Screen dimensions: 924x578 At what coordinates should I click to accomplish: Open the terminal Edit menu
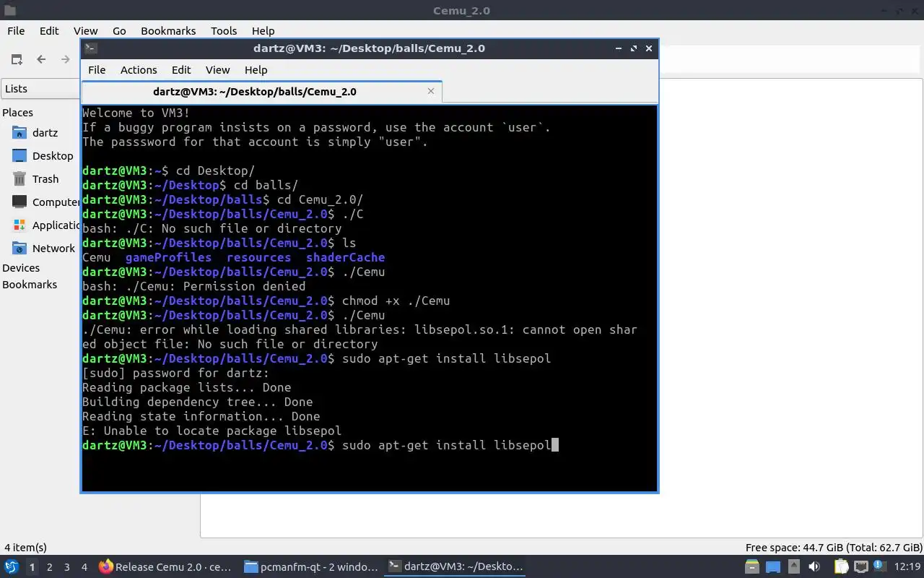[181, 70]
